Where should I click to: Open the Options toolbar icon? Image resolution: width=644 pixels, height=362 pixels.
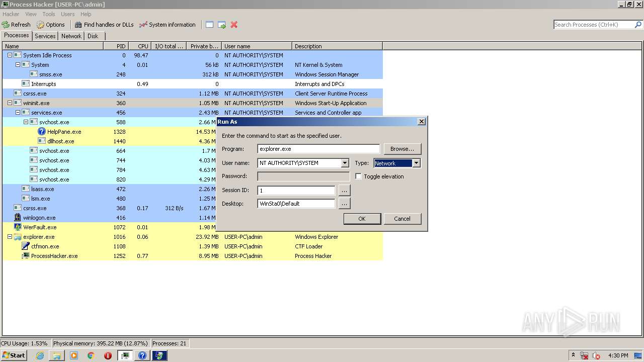tap(40, 25)
